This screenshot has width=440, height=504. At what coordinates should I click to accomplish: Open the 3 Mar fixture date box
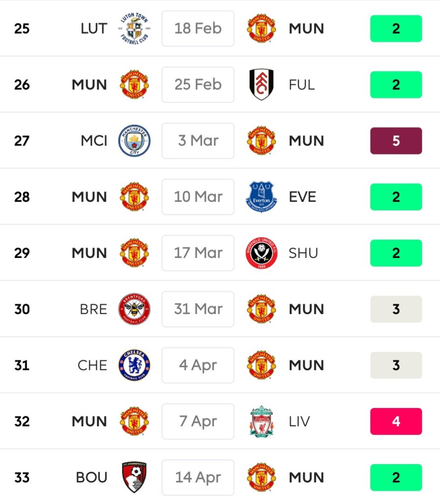[198, 141]
